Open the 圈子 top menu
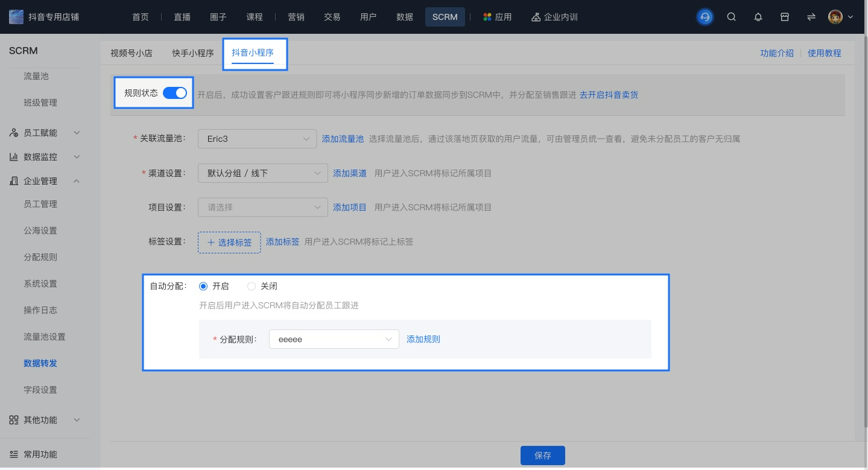The height and width of the screenshot is (470, 868). (218, 17)
